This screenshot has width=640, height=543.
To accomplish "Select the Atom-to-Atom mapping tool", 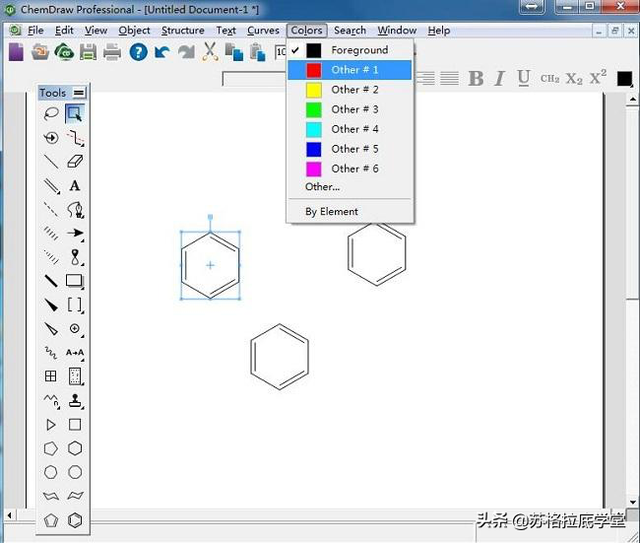I will (x=75, y=353).
